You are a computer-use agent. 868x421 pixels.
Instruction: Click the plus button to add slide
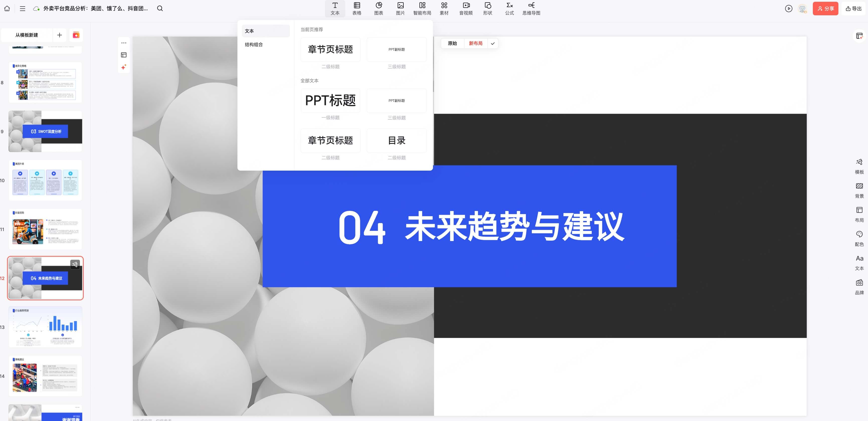(60, 35)
